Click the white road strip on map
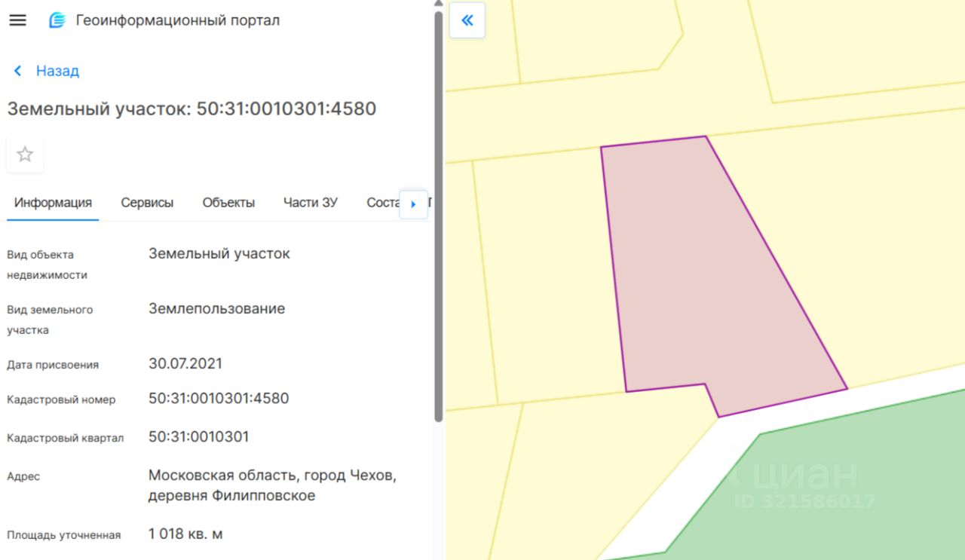The width and height of the screenshot is (965, 560). pyautogui.click(x=679, y=482)
